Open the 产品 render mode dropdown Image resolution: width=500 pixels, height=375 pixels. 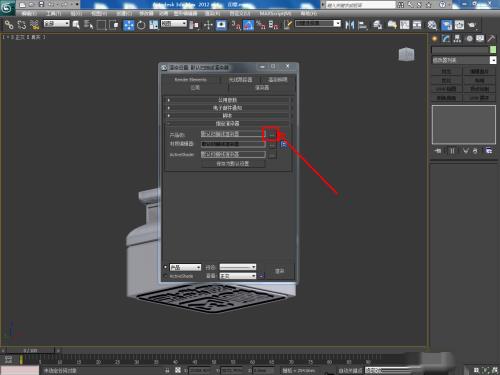(x=185, y=267)
